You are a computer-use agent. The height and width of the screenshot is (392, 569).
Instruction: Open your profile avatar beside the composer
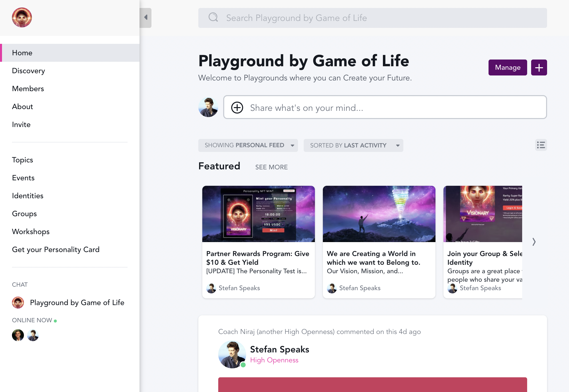pyautogui.click(x=208, y=107)
